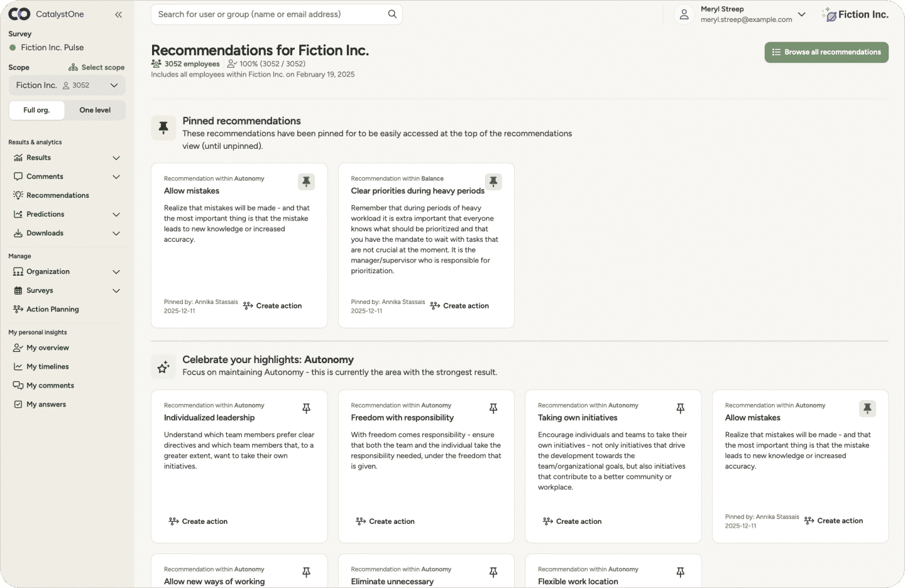This screenshot has width=905, height=588.
Task: Select the One level scope tab
Action: point(95,110)
